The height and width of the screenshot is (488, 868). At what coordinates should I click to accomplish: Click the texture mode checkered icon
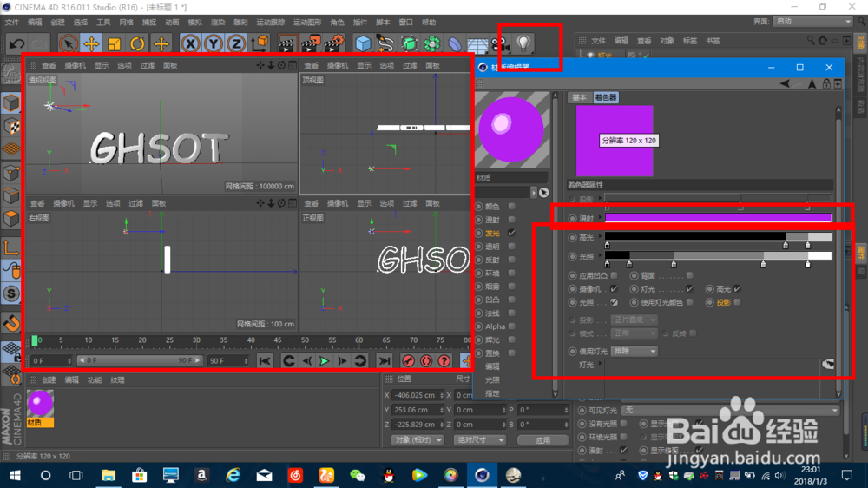tap(11, 126)
